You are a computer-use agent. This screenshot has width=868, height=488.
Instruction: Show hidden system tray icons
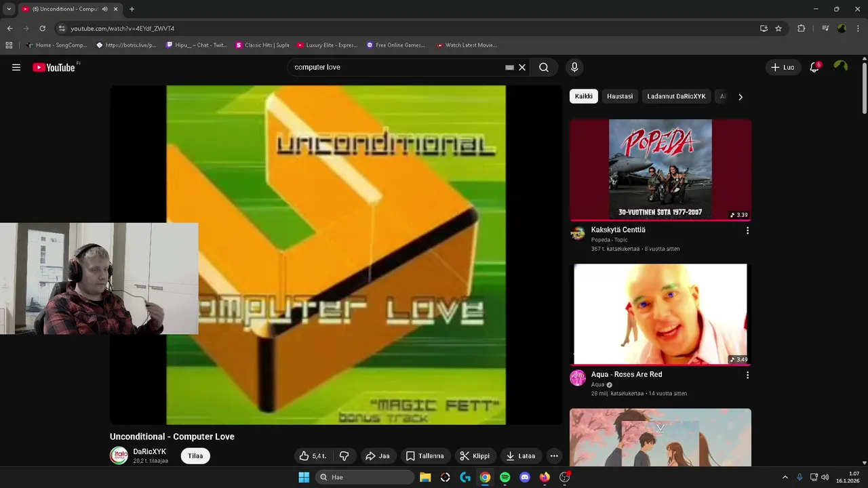pos(785,477)
